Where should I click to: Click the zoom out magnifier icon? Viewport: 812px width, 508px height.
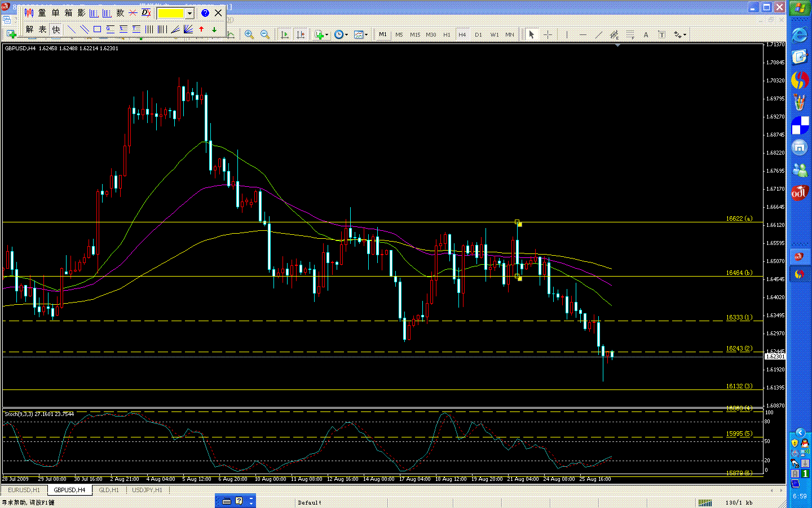264,34
